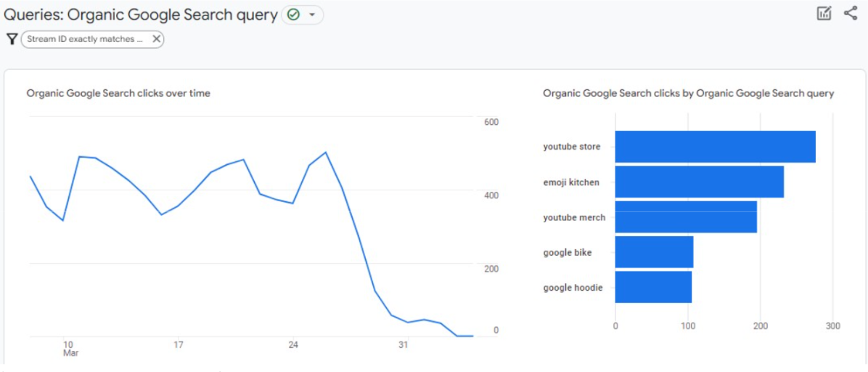Select the google hoodie bar
Image resolution: width=868 pixels, height=372 pixels.
[x=653, y=288]
